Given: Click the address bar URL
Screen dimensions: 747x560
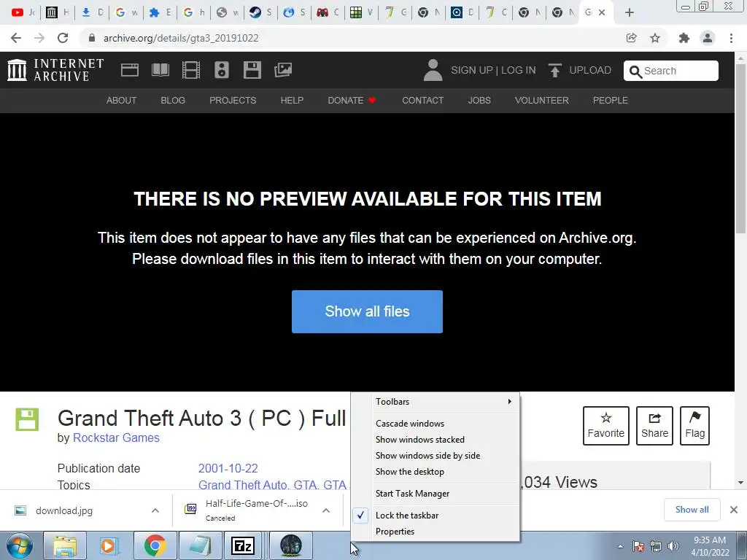Looking at the screenshot, I should pyautogui.click(x=181, y=38).
